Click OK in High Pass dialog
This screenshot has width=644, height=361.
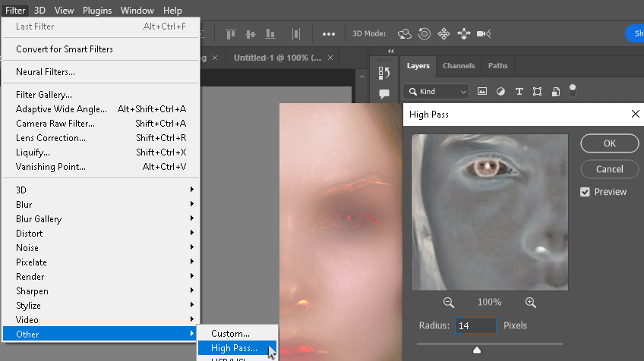pyautogui.click(x=610, y=143)
